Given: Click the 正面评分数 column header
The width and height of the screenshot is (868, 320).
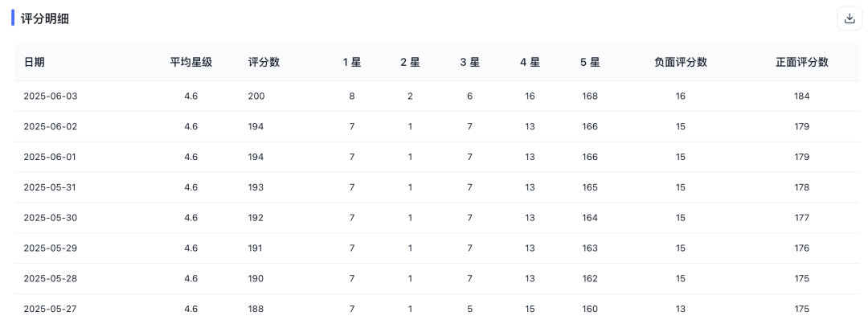Looking at the screenshot, I should click(801, 63).
